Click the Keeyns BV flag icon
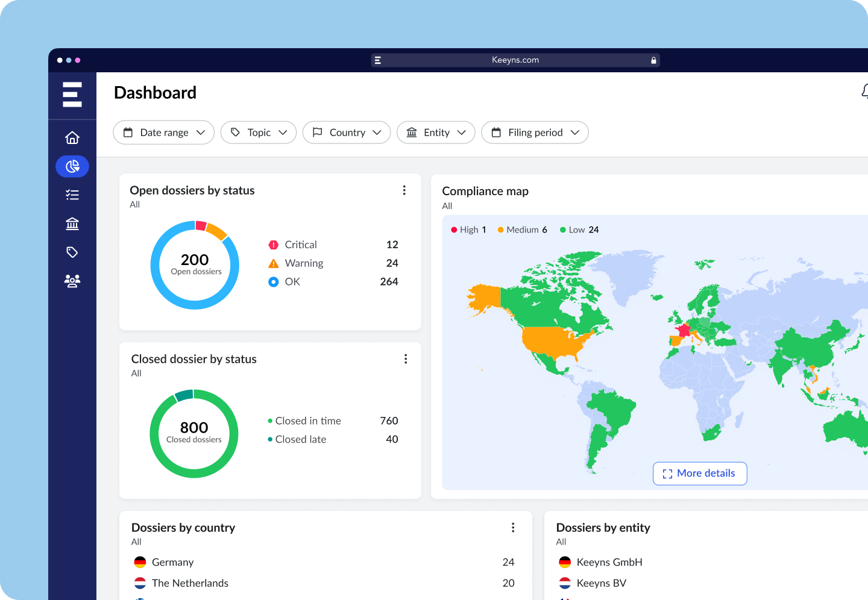868x600 pixels. pos(565,583)
